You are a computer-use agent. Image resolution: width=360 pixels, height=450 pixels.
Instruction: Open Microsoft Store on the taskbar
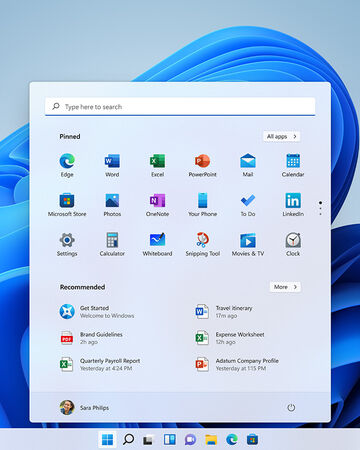coord(252,440)
